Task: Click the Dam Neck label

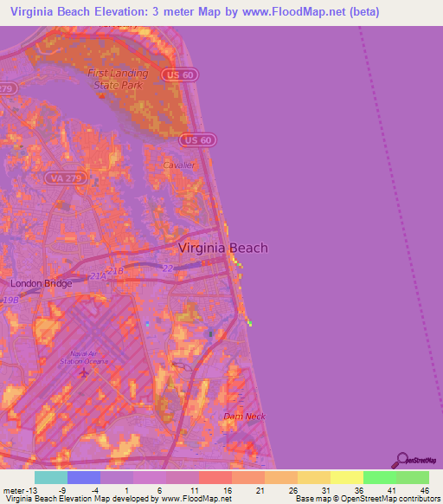Action: point(245,417)
